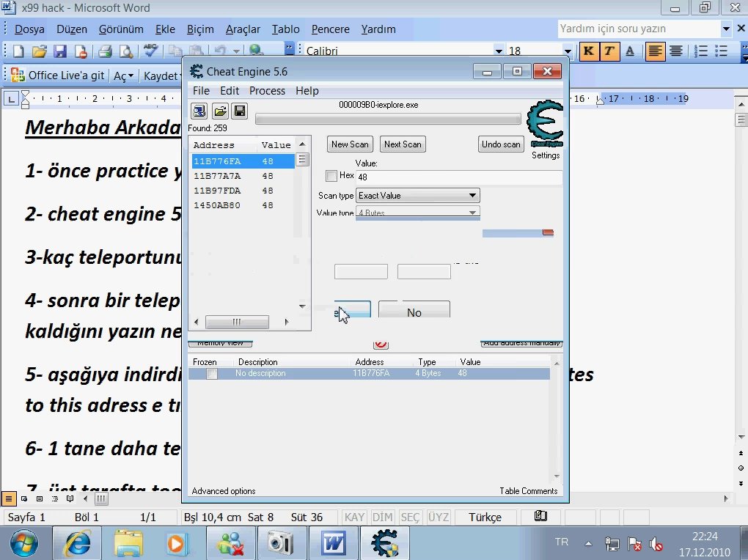Click the scan progress bar

click(x=388, y=119)
